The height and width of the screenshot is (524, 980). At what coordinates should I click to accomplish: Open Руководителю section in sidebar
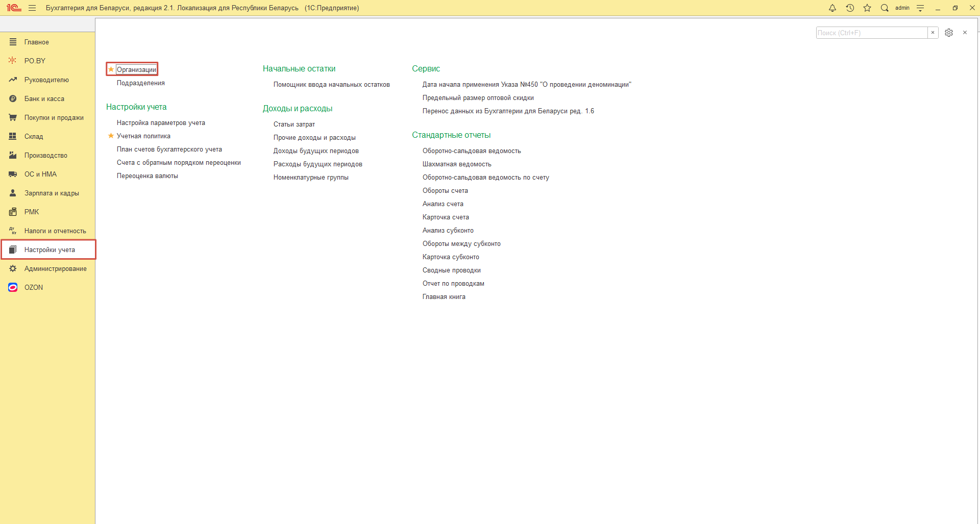47,80
